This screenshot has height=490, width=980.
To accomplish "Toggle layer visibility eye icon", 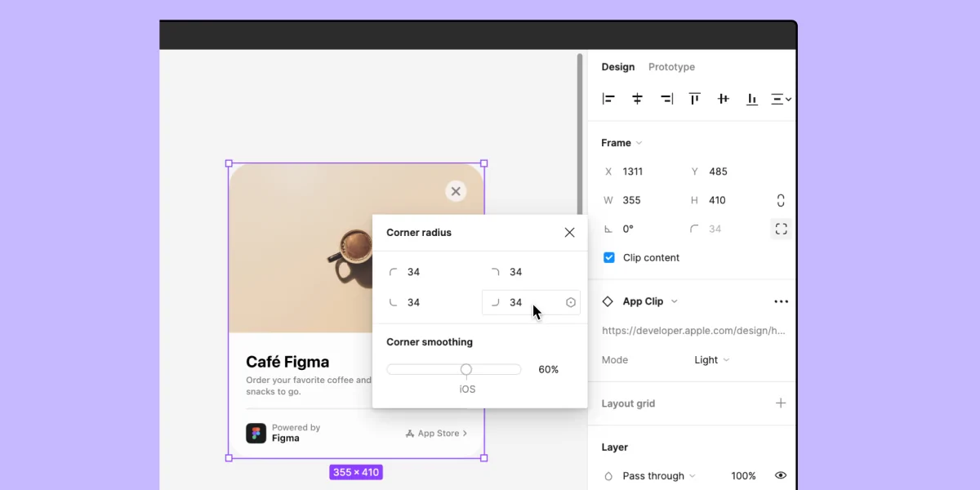I will click(x=781, y=475).
